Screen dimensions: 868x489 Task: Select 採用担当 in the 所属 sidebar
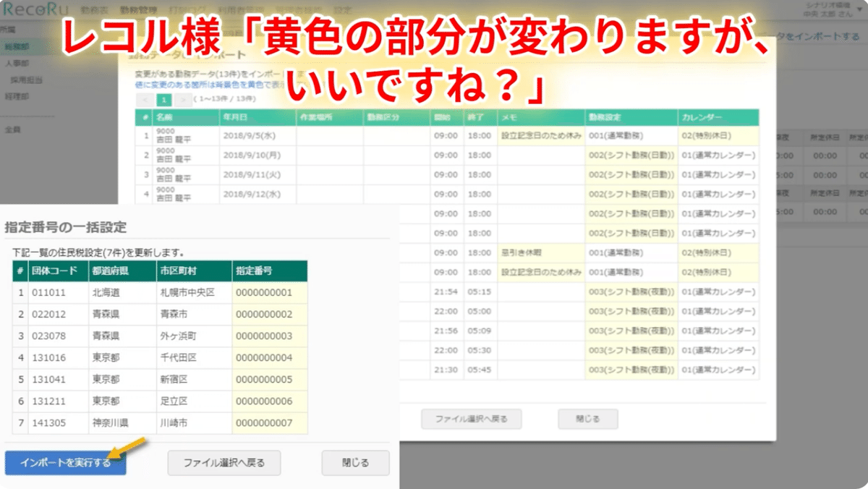pyautogui.click(x=26, y=80)
